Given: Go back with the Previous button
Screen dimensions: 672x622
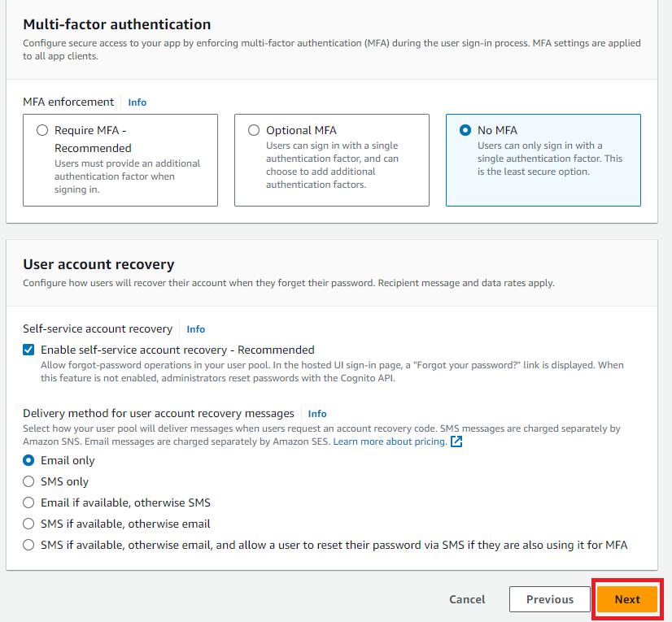Looking at the screenshot, I should tap(550, 599).
